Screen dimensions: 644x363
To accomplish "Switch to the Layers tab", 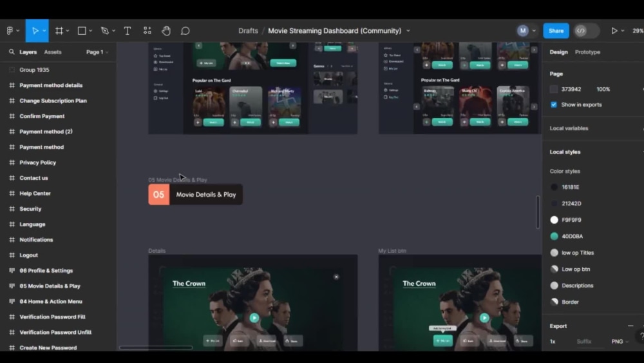I will click(28, 52).
